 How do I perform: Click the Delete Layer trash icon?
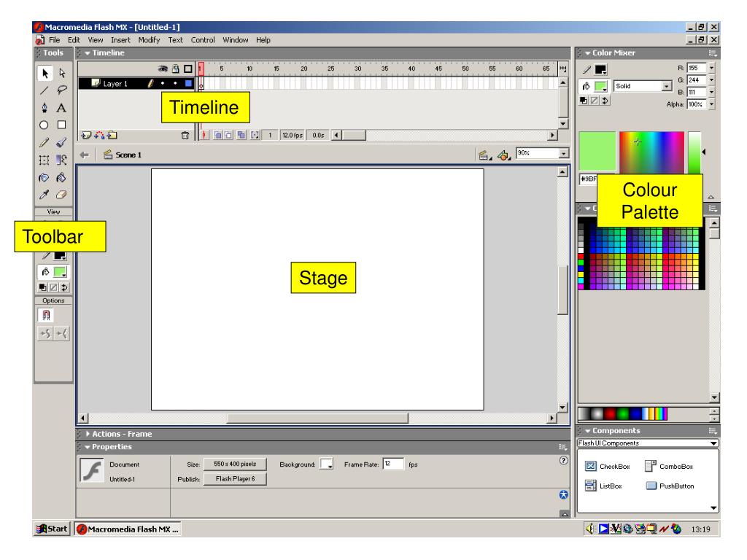(185, 135)
